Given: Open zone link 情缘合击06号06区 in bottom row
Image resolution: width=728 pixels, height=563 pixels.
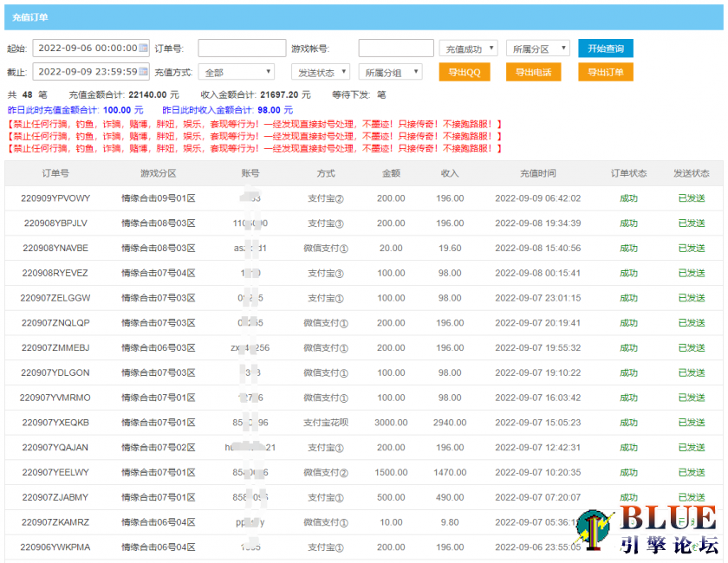Looking at the screenshot, I should (x=159, y=547).
